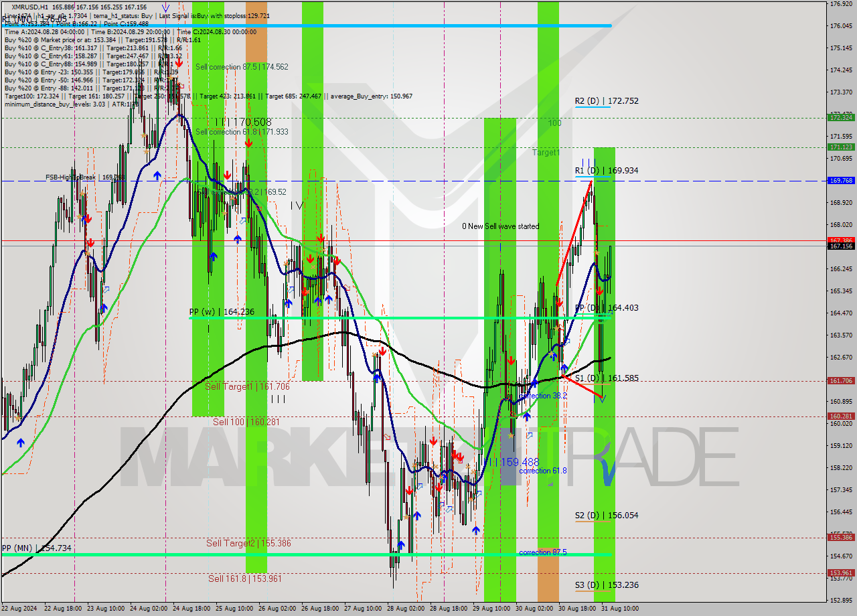Click the S1 (D) | 161.585 support label
The image size is (857, 616).
point(607,378)
